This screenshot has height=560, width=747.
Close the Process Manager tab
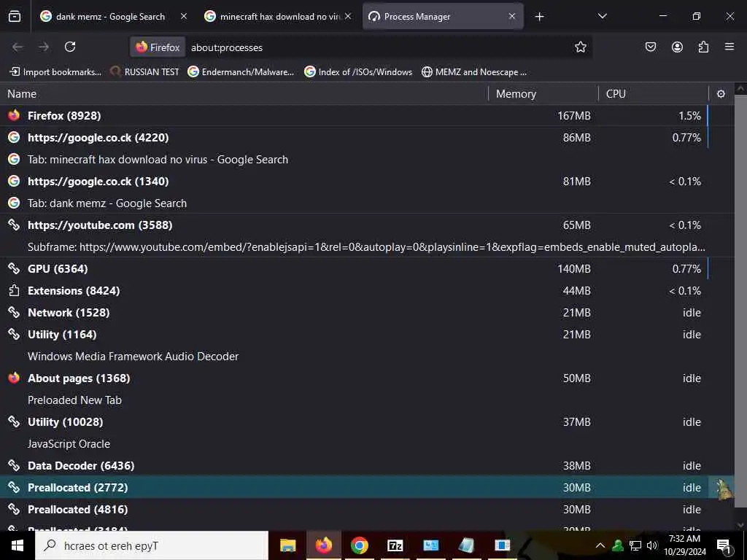[x=512, y=16]
